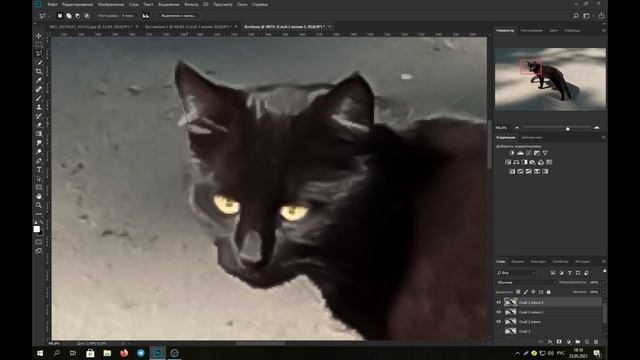This screenshot has width=640, height=360.
Task: Click the navigator zoom slider handle
Action: pyautogui.click(x=567, y=129)
